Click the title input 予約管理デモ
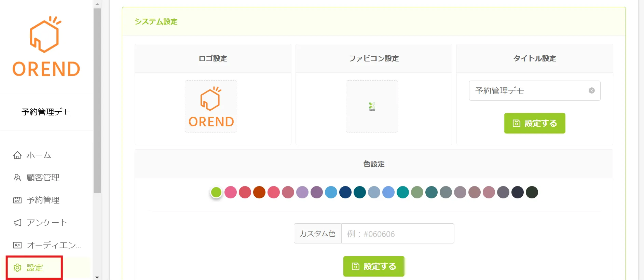 point(535,90)
